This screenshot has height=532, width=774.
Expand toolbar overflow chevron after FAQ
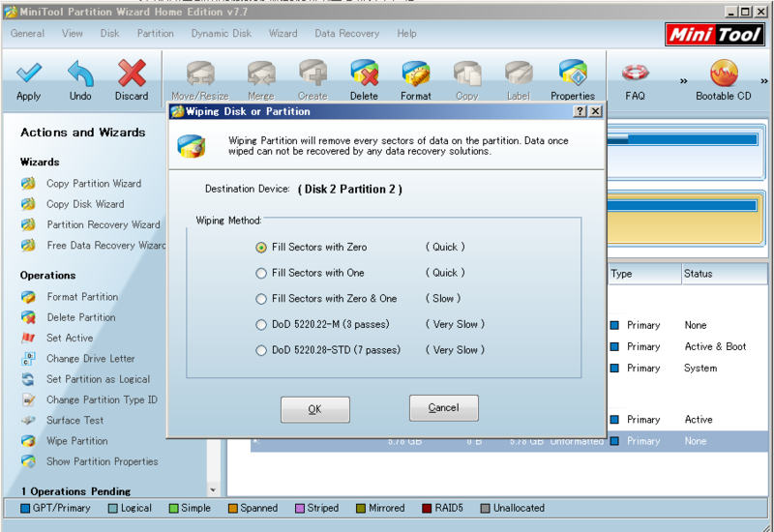683,81
